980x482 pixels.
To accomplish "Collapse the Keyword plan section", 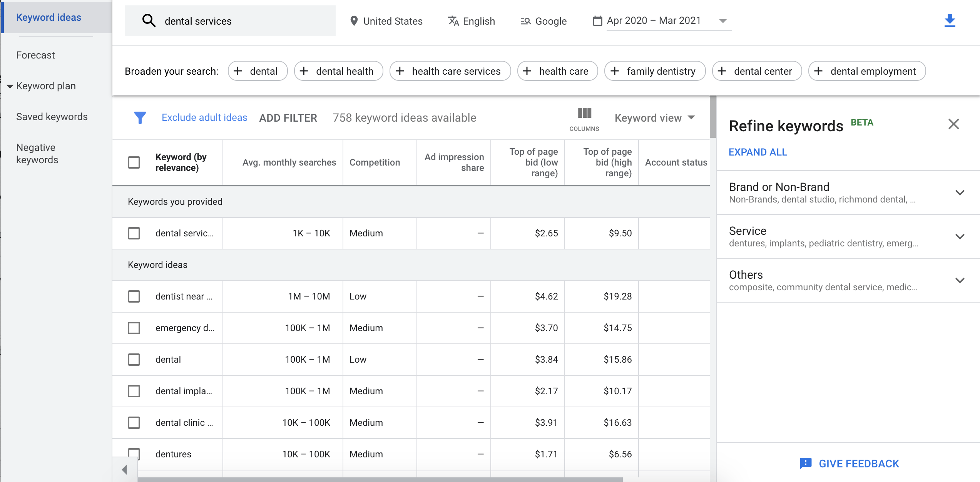I will (10, 86).
